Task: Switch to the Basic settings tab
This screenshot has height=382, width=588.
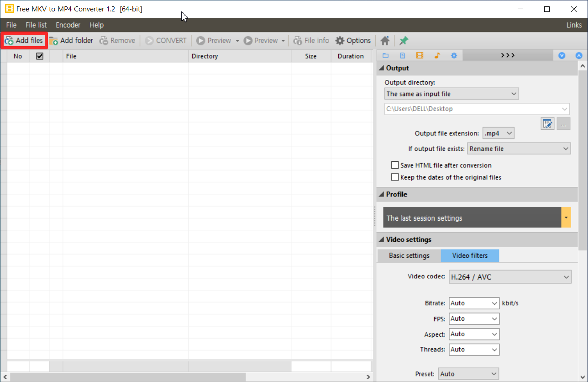Action: click(x=409, y=255)
